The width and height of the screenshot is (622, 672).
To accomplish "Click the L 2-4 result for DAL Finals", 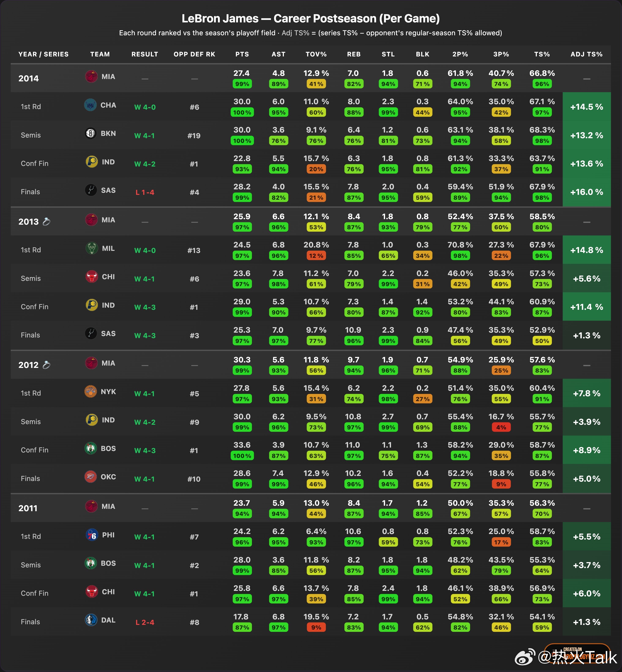I will [x=145, y=622].
